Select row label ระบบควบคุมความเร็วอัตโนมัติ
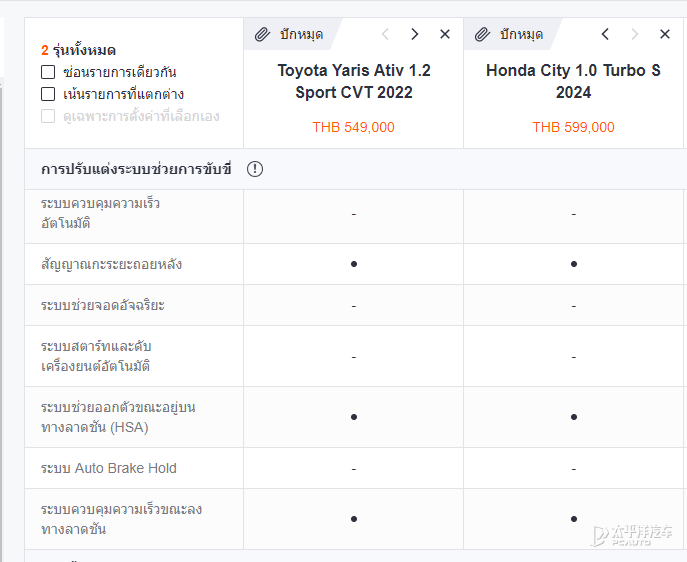 pos(100,213)
